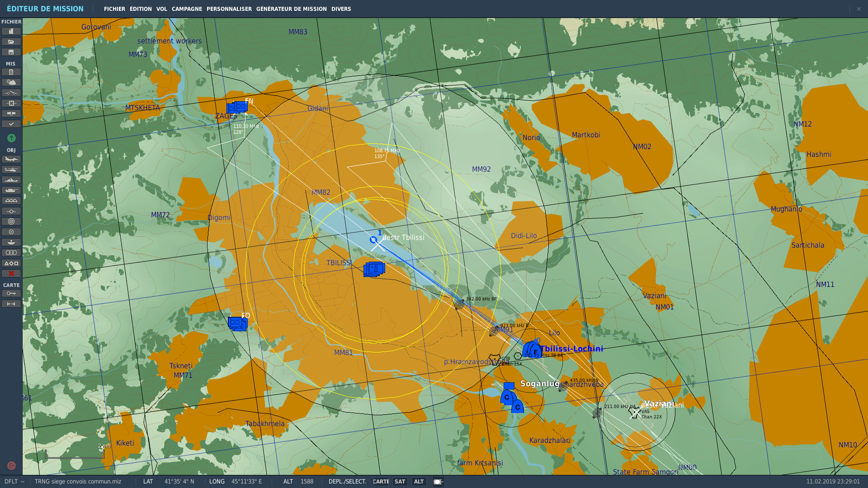This screenshot has width=868, height=488.
Task: Open an existing mission file
Action: [x=11, y=42]
